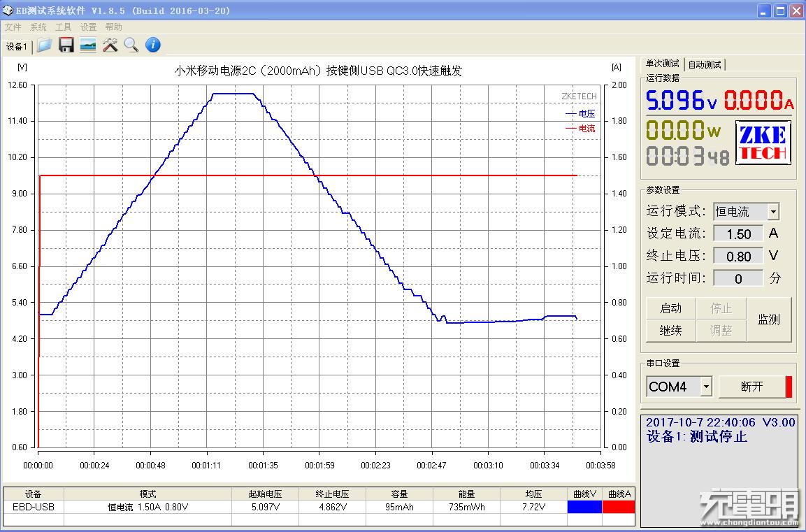Click the ZKETECH chart label
Image resolution: width=806 pixels, height=532 pixels.
coord(579,96)
